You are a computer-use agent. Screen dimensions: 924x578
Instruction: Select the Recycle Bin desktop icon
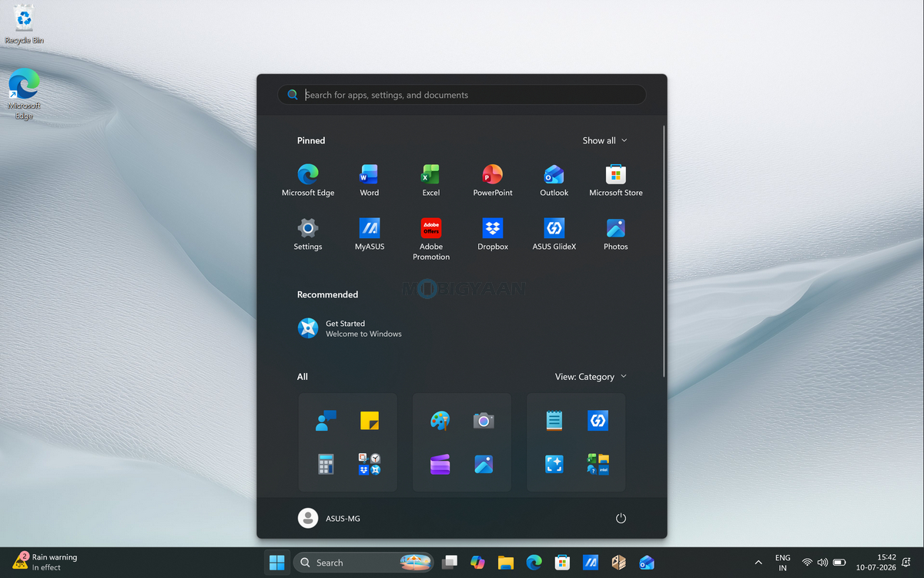coord(24,25)
